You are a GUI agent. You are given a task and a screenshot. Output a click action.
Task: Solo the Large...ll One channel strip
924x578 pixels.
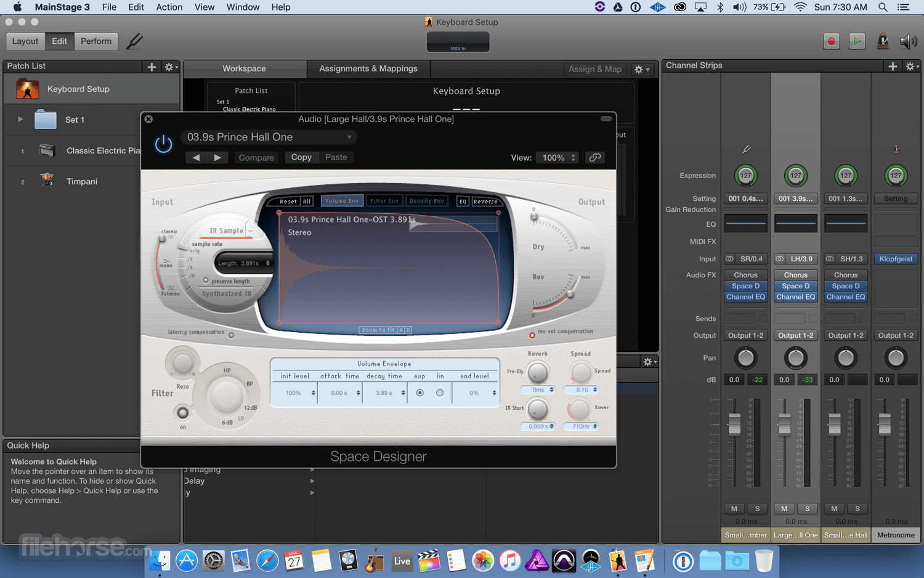807,509
